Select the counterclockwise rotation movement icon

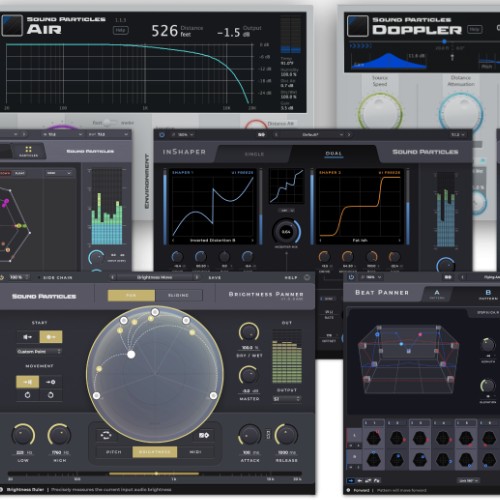click(50, 395)
